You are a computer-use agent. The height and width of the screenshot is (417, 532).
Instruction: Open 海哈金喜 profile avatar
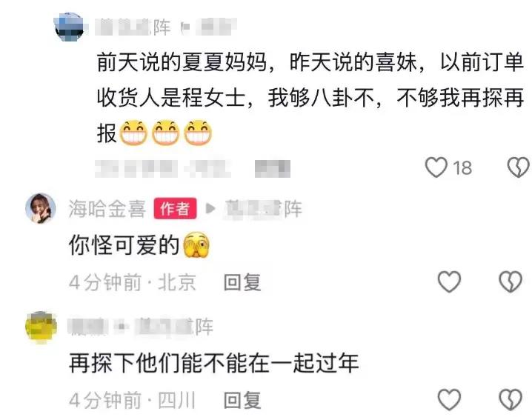pos(41,209)
